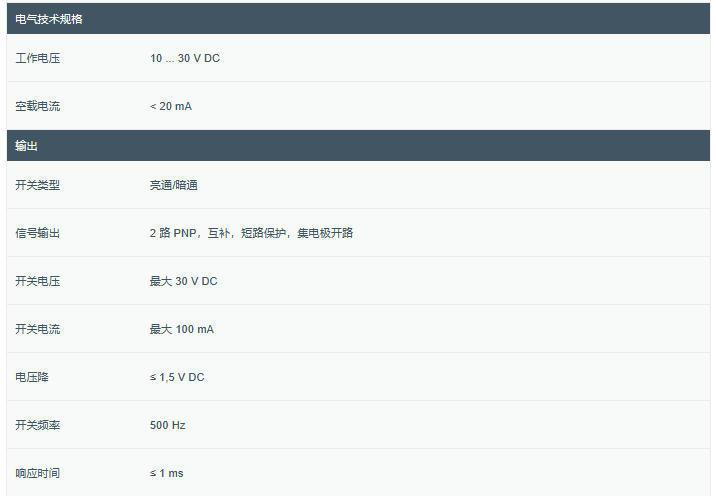Select the 开关电流 label

(x=38, y=329)
